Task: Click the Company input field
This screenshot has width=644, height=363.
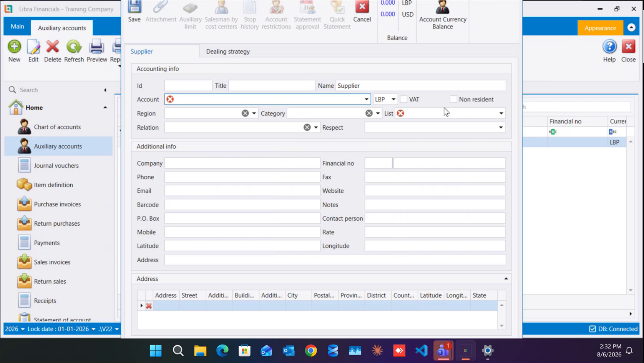Action: click(242, 163)
